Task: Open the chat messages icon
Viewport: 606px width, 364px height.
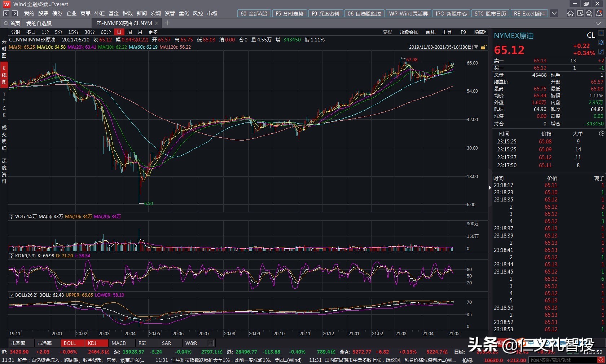Action: point(589,13)
